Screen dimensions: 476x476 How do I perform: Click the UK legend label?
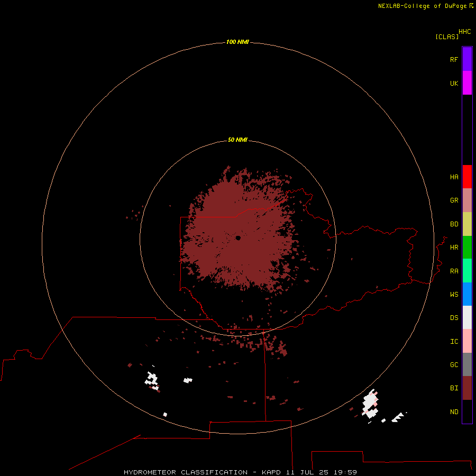(454, 83)
